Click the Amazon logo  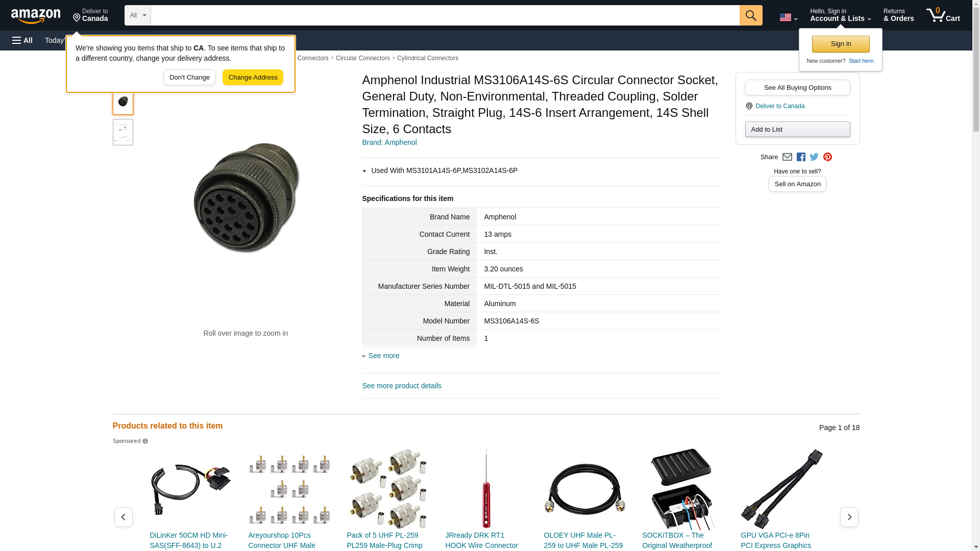click(x=36, y=16)
